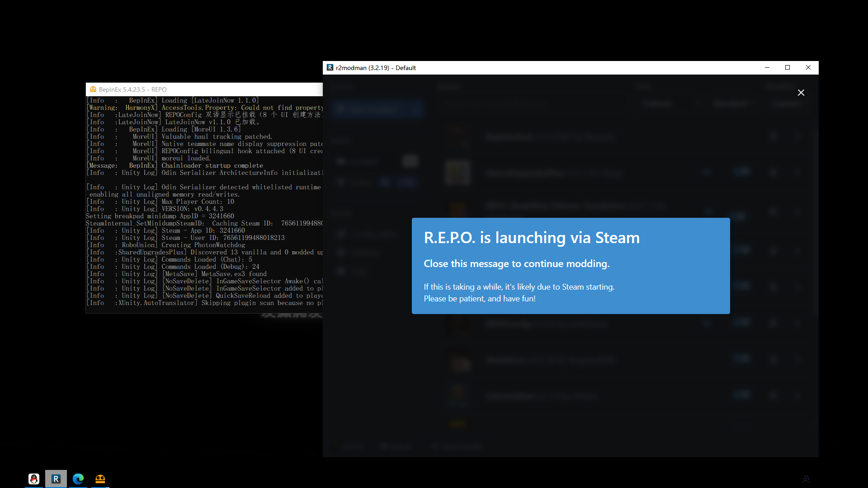The image size is (868, 488).
Task: Click the HarmonyX warning log line
Action: coord(204,108)
